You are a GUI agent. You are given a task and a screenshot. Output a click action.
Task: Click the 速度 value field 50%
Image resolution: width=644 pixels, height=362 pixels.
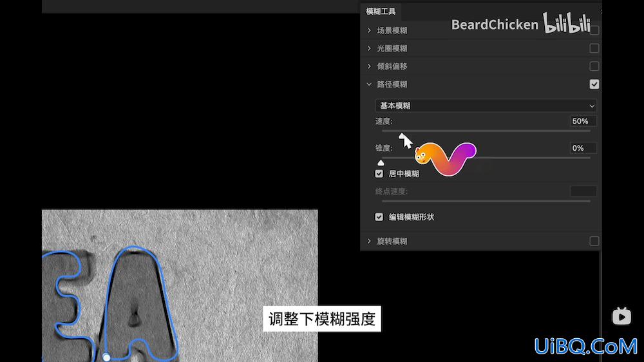pos(583,121)
